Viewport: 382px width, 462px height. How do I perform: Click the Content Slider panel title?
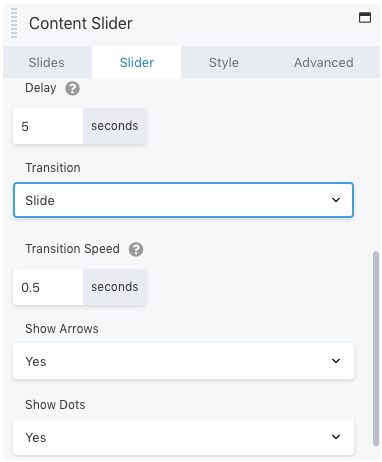[81, 23]
